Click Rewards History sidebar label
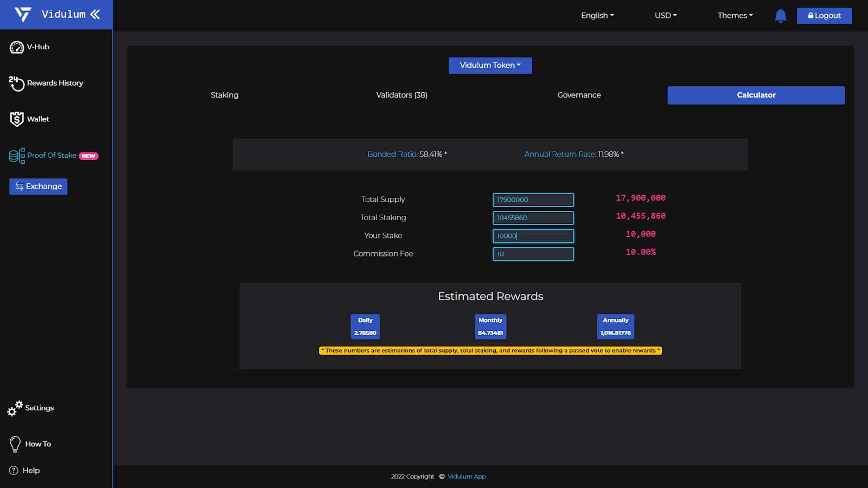This screenshot has height=488, width=868. (55, 83)
